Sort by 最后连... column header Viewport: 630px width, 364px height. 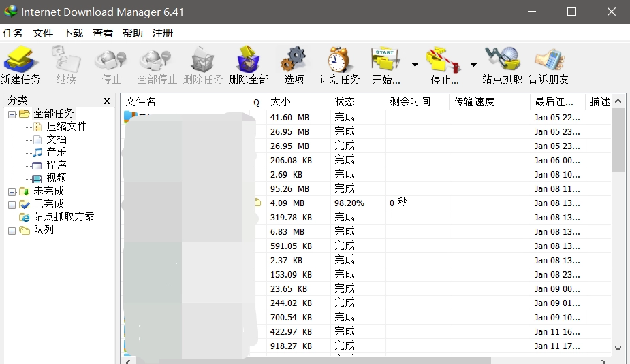pos(558,101)
